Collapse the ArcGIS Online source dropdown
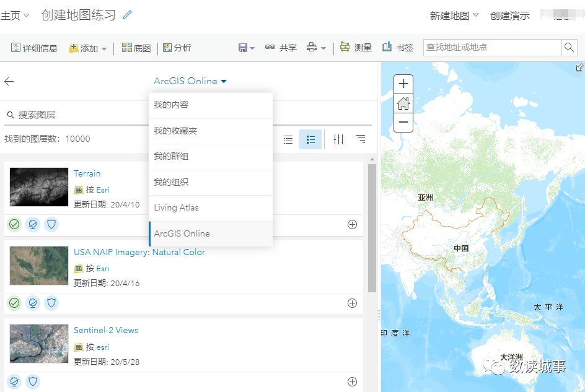Image resolution: width=585 pixels, height=392 pixels. pos(190,81)
